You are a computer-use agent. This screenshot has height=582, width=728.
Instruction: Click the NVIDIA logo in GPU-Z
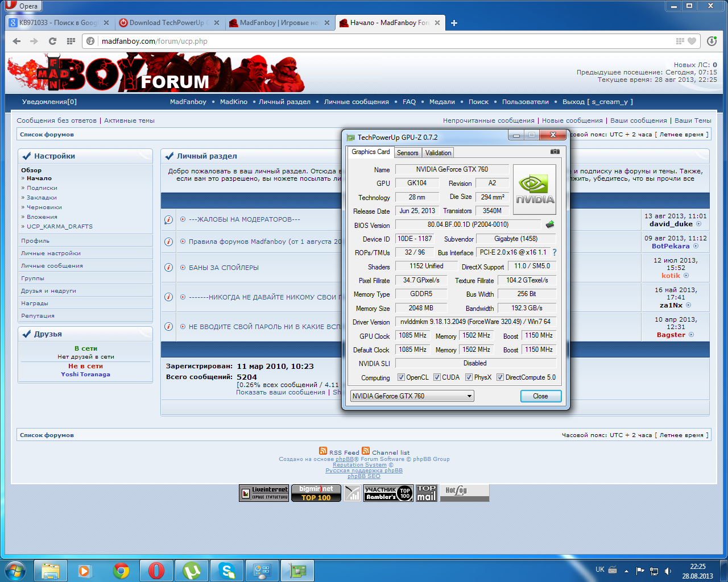[534, 189]
